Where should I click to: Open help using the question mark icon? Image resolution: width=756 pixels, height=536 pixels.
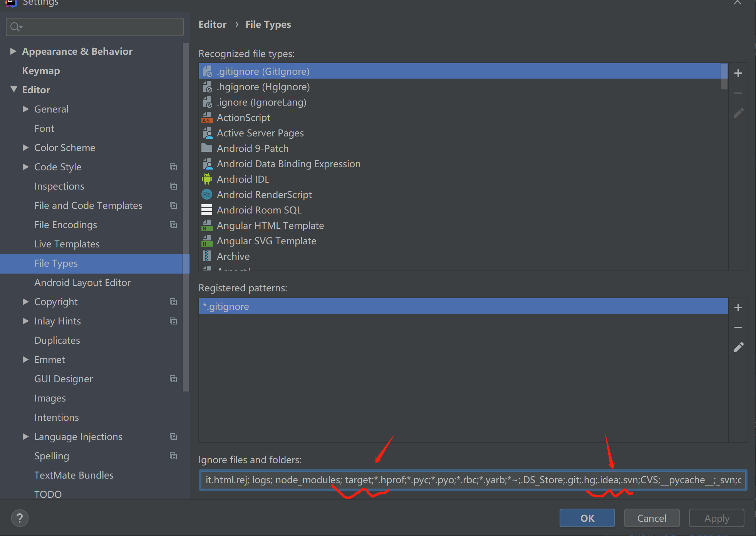click(x=20, y=518)
